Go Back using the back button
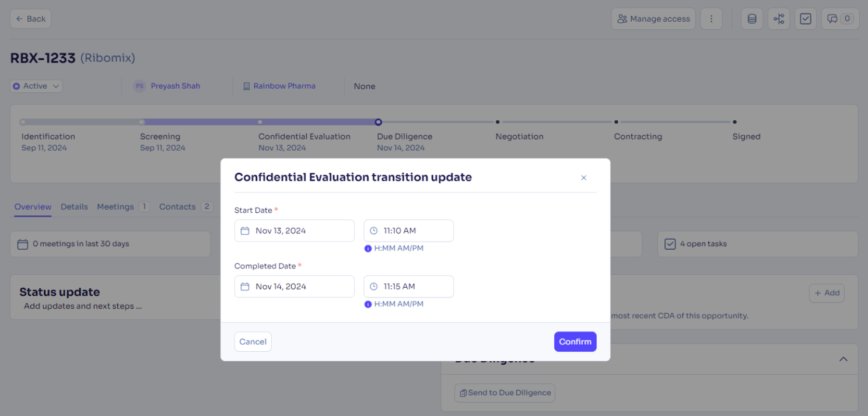This screenshot has width=868, height=416. [x=30, y=19]
